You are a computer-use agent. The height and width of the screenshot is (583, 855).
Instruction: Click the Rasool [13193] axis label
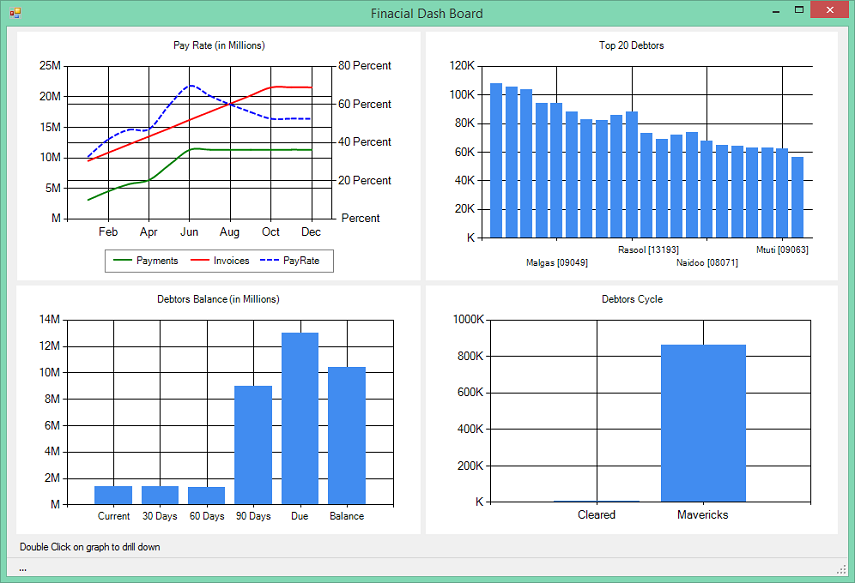point(648,250)
